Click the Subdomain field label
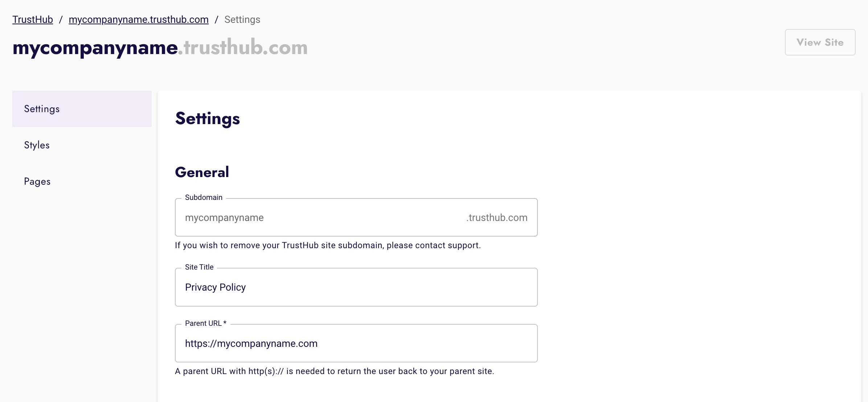 (204, 197)
